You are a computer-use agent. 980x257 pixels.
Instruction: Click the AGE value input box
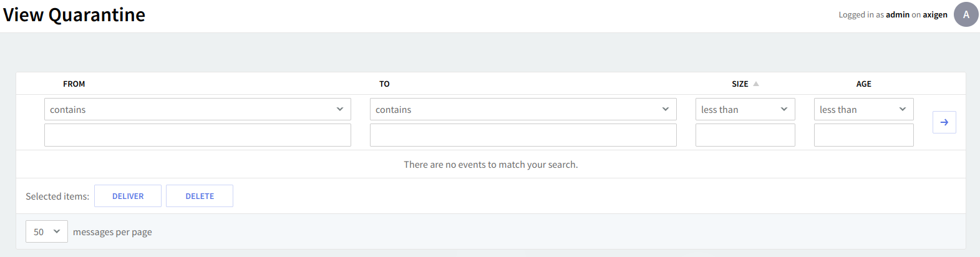click(x=863, y=135)
